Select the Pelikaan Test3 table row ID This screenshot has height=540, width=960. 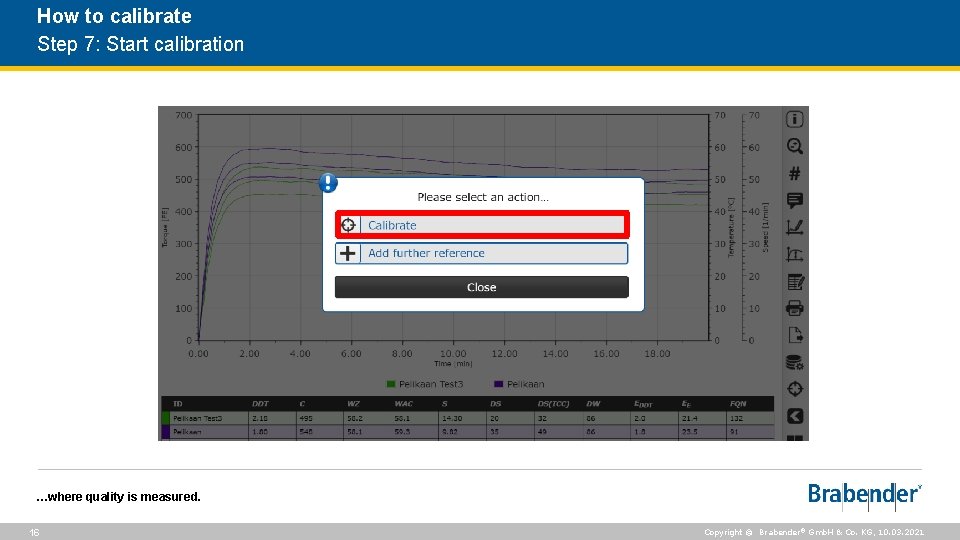click(x=197, y=418)
